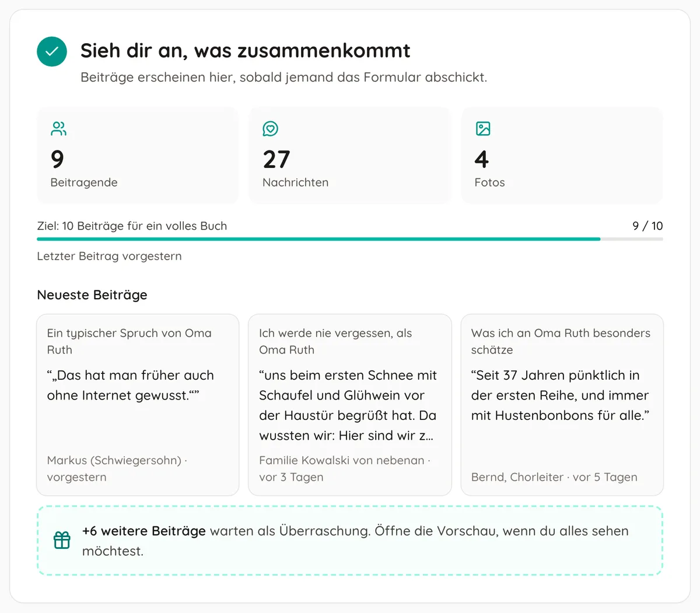Click the 'Neueste Beiträge' heading
This screenshot has height=613, width=700.
(92, 295)
